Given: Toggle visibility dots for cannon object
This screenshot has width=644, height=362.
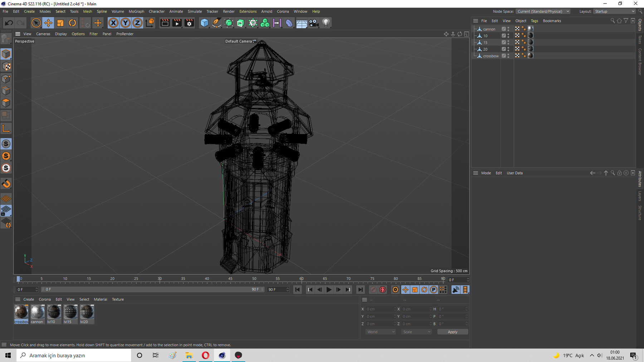Looking at the screenshot, I should tap(508, 29).
